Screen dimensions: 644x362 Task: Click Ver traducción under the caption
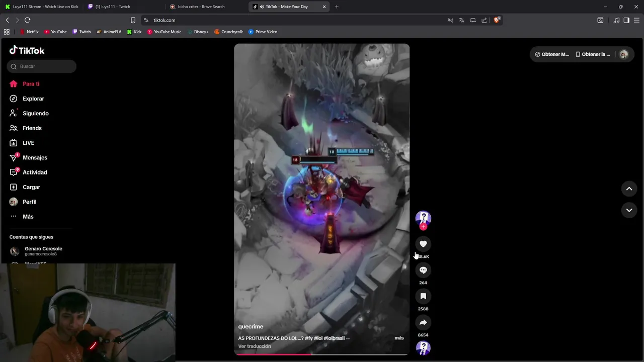point(255,346)
